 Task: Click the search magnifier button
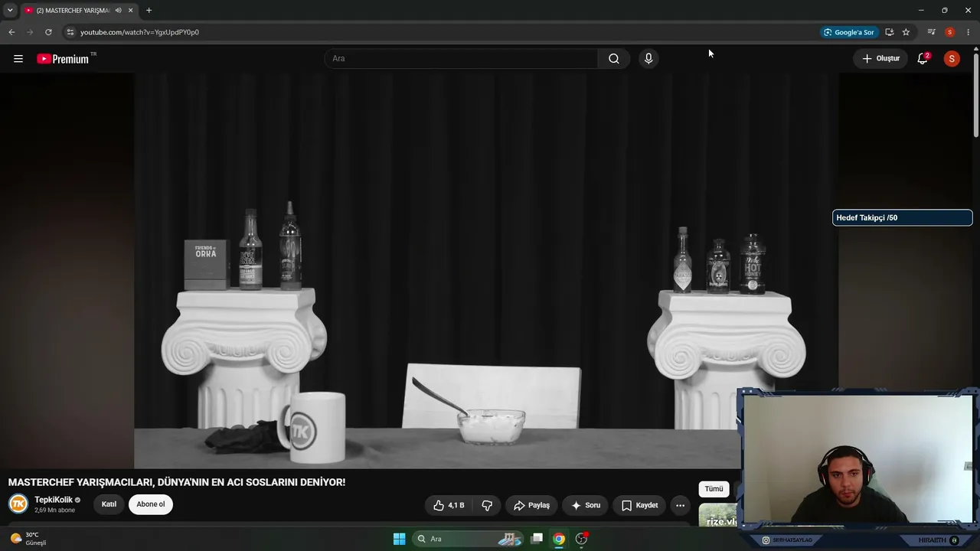(614, 59)
